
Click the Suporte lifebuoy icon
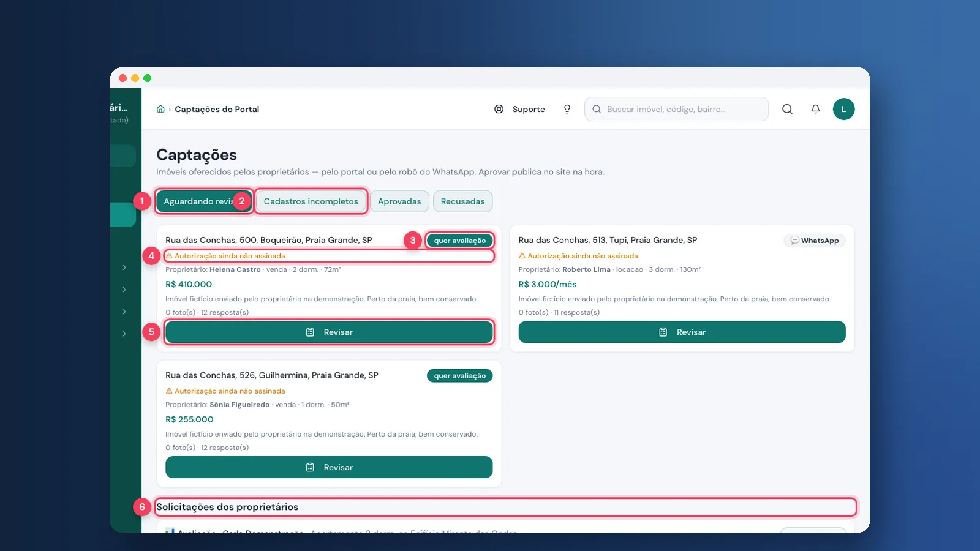click(499, 109)
